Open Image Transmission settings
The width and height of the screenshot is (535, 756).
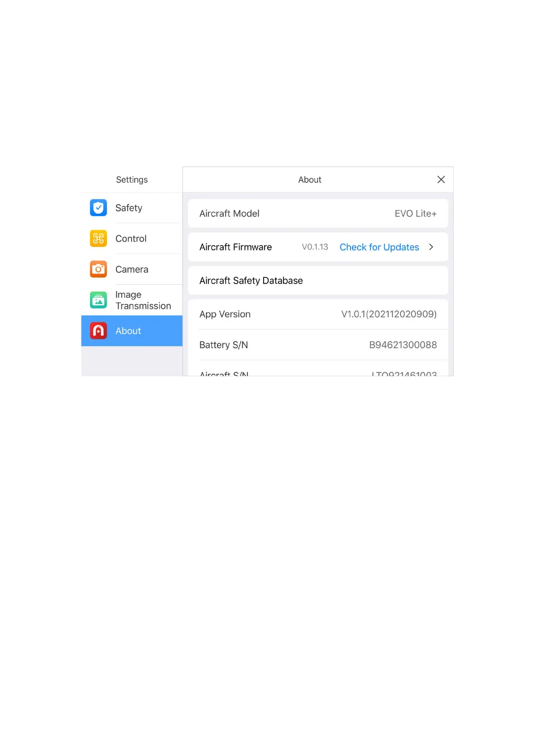coord(132,300)
